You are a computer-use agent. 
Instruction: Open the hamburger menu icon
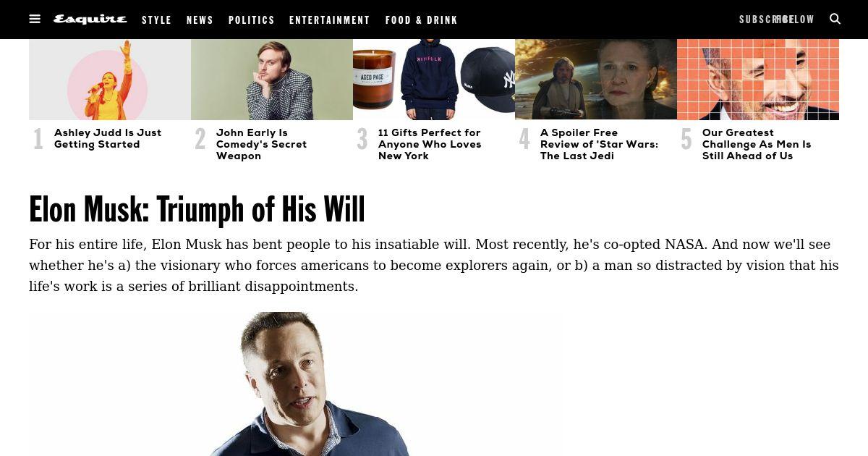[35, 19]
